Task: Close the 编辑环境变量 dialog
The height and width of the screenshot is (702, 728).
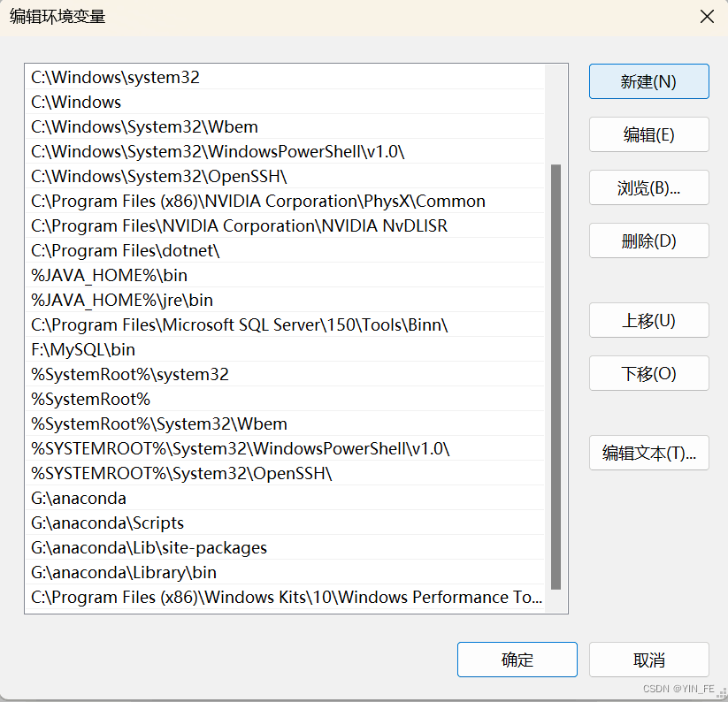Action: coord(705,16)
